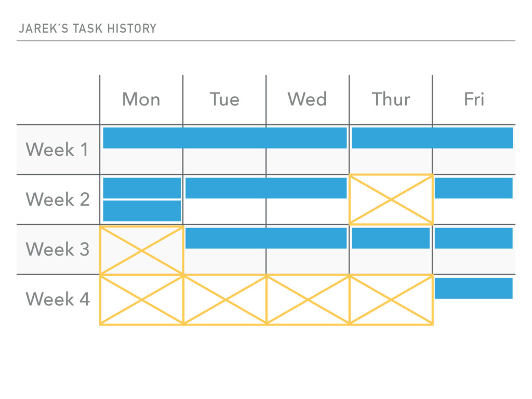The image size is (532, 399).
Task: Click the crossed-out Week 2 Thursday cell
Action: [391, 199]
